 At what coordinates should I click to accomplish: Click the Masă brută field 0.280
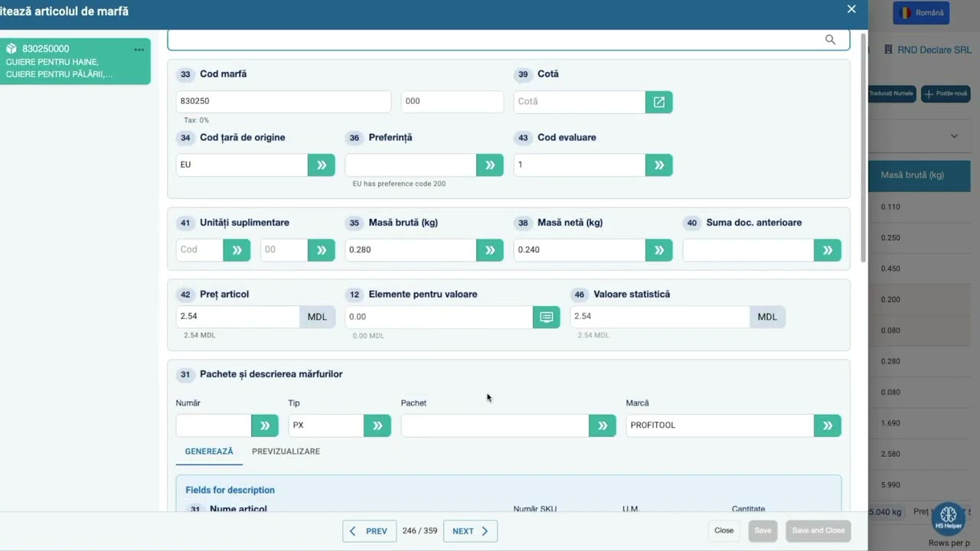pos(410,250)
